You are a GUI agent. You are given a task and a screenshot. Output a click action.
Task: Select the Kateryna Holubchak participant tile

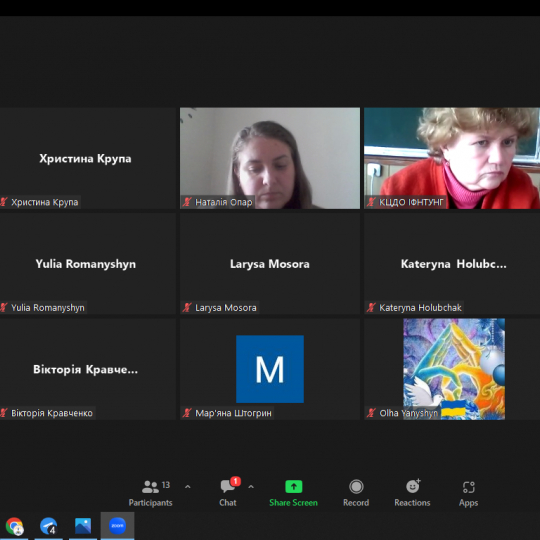(x=452, y=263)
